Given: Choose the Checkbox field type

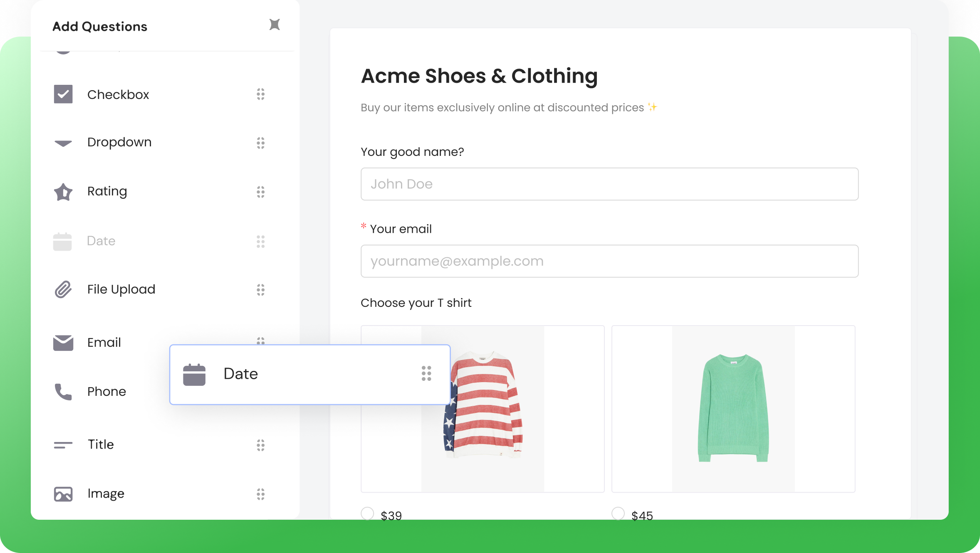Looking at the screenshot, I should coord(118,94).
